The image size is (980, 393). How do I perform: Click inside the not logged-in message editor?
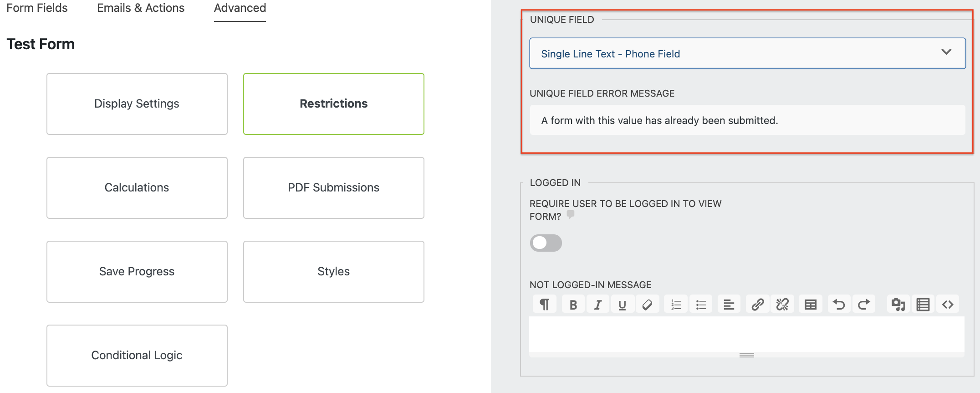747,334
